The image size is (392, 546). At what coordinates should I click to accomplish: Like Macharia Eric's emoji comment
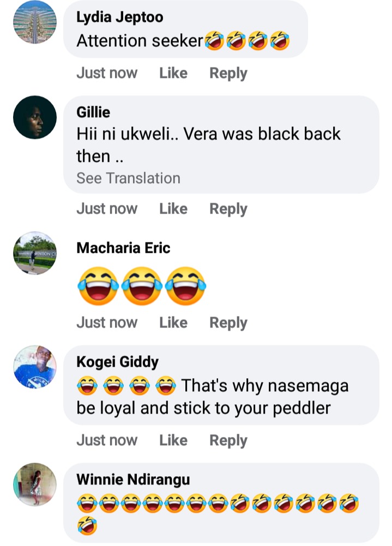click(x=173, y=323)
